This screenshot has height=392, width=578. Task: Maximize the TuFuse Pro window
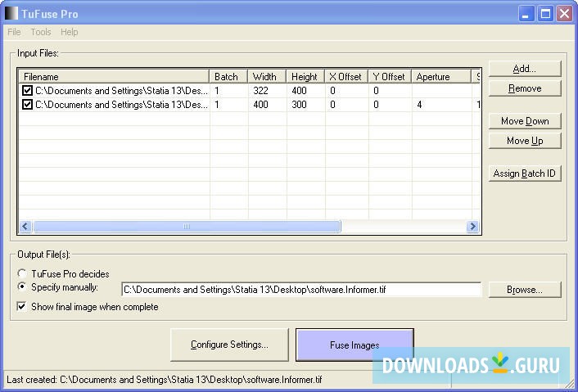545,14
